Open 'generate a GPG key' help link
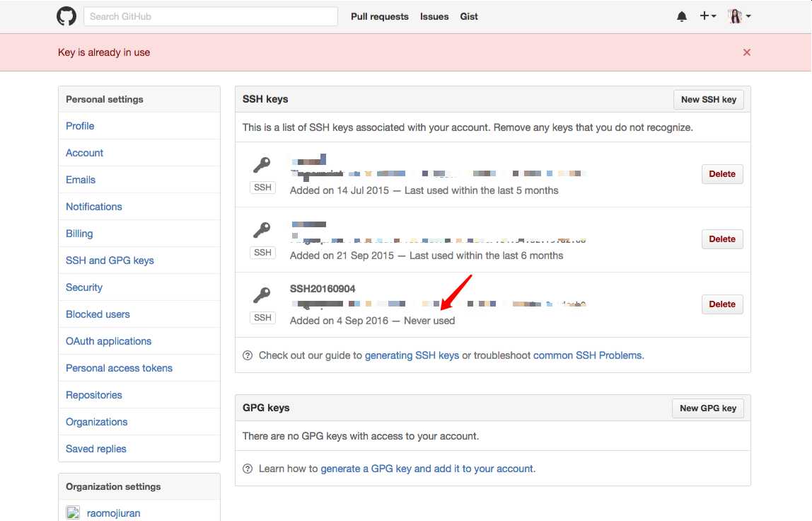Screen dimensions: 812x521 coord(427,469)
